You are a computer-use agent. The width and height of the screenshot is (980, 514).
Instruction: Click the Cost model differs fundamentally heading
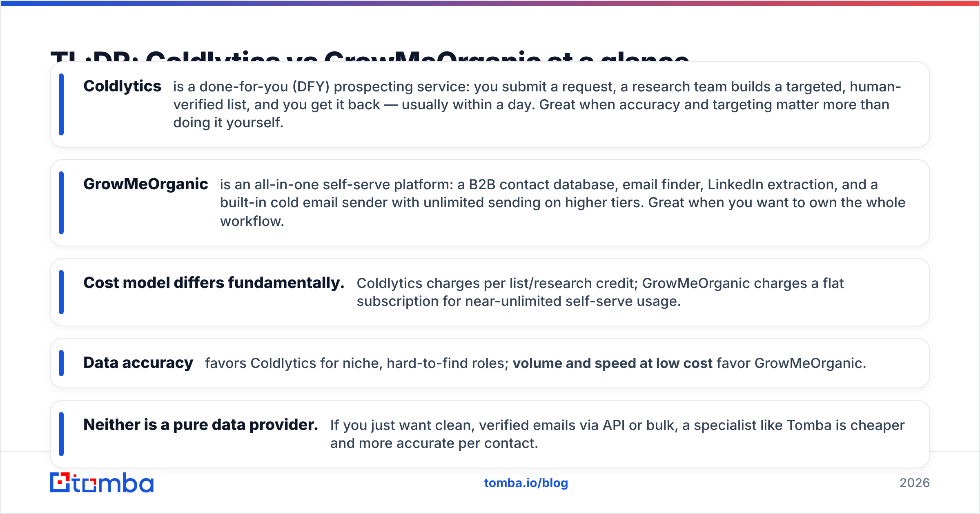tap(214, 283)
